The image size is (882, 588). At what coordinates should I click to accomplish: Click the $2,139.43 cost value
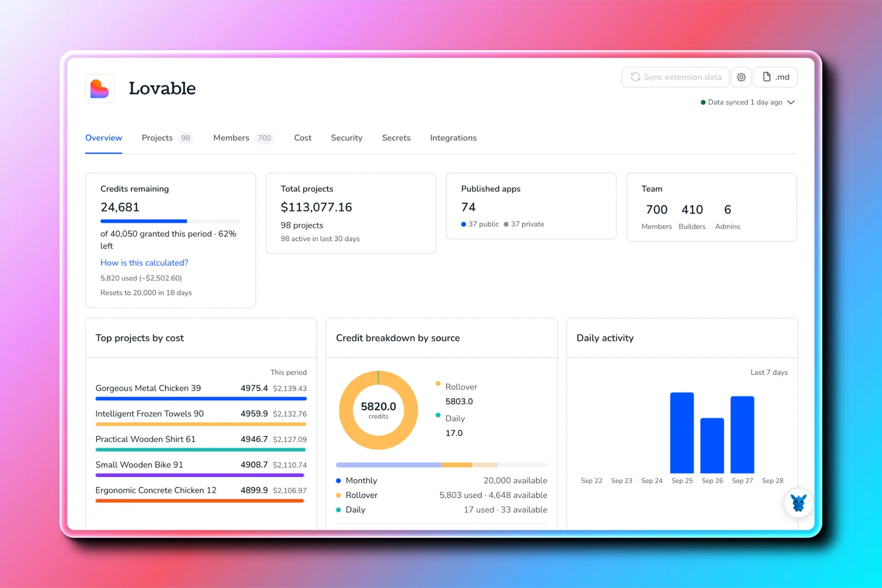pos(290,389)
